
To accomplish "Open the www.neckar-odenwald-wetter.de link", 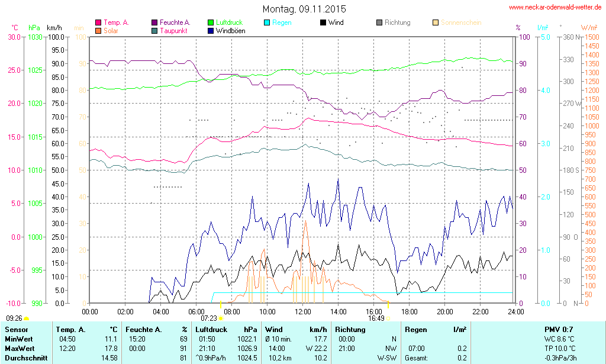I will (x=555, y=8).
